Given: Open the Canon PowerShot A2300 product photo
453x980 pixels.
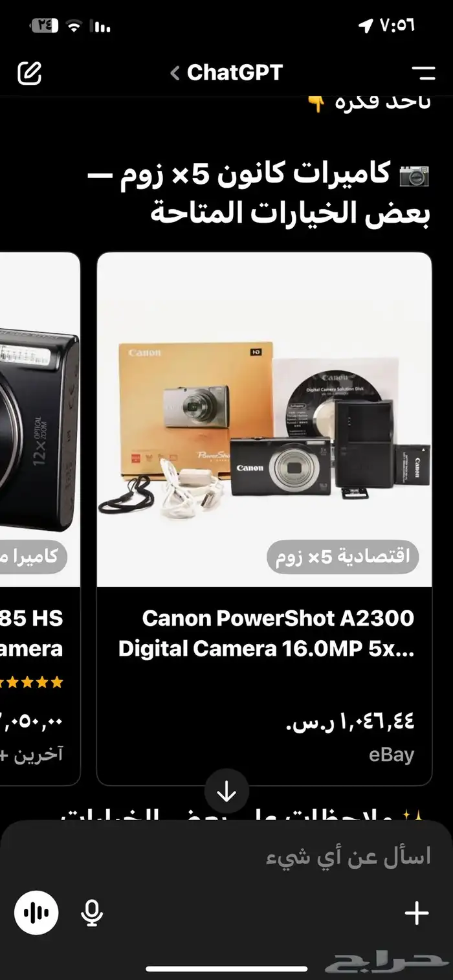Looking at the screenshot, I should pos(265,419).
